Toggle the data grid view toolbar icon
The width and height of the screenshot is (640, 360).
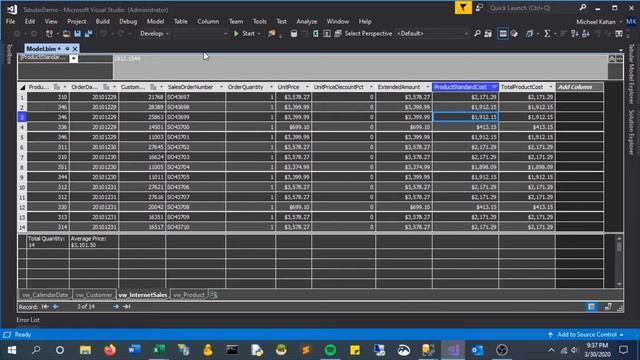[x=503, y=33]
